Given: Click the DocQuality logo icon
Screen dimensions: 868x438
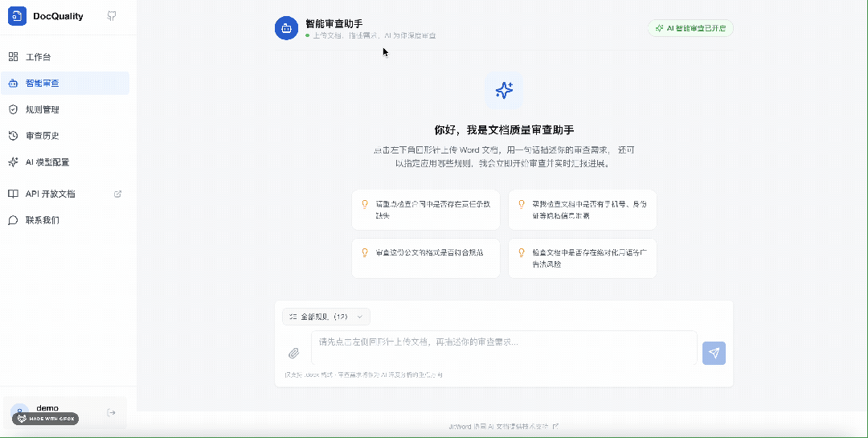Looking at the screenshot, I should tap(17, 16).
